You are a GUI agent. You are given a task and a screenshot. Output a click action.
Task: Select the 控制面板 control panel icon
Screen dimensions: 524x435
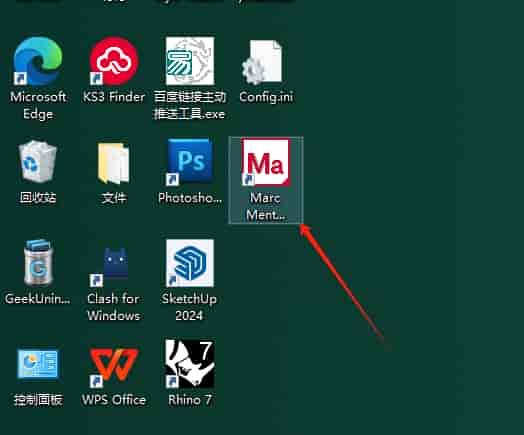click(x=38, y=364)
